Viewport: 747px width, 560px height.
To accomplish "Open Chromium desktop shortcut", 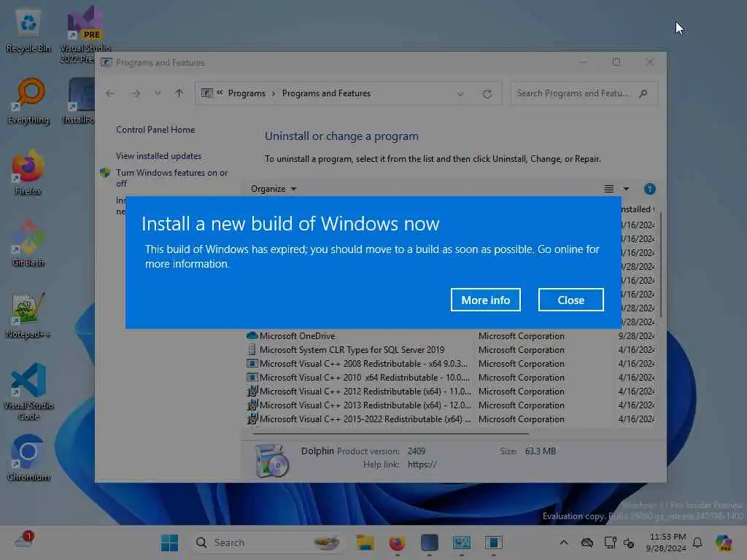I will point(28,458).
